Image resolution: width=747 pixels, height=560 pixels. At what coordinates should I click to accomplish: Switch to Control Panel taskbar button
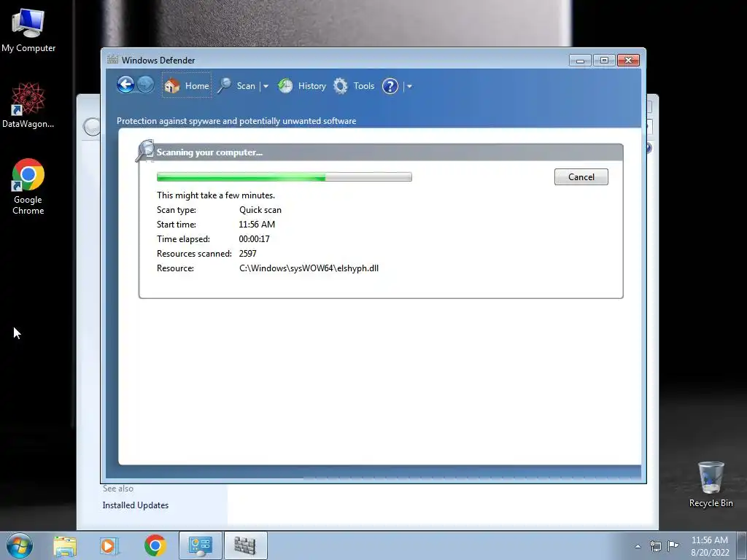[x=200, y=545]
